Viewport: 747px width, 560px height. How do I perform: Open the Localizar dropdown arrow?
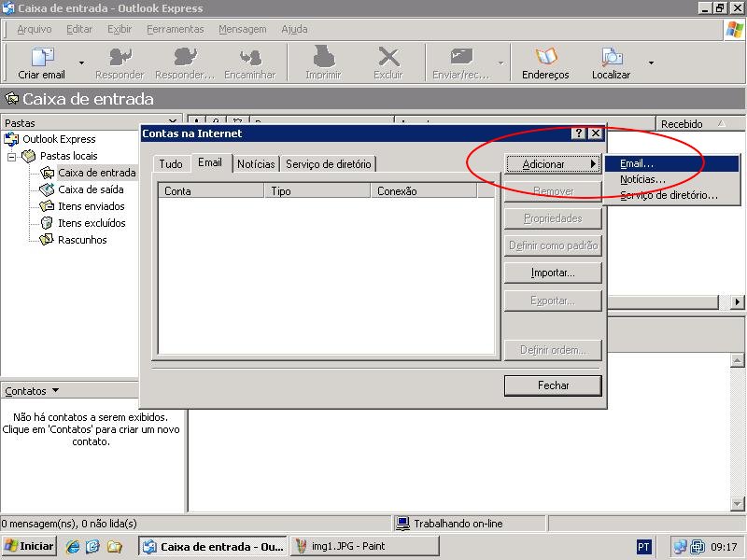point(651,63)
